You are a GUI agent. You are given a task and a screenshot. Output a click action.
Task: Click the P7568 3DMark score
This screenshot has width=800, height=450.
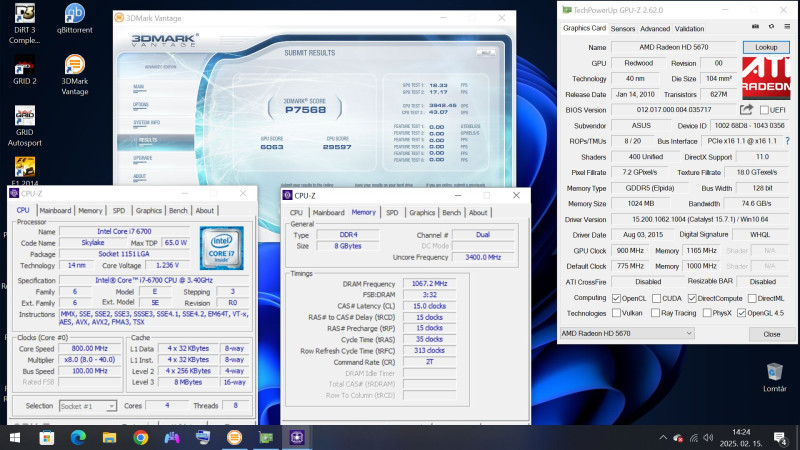tap(305, 110)
